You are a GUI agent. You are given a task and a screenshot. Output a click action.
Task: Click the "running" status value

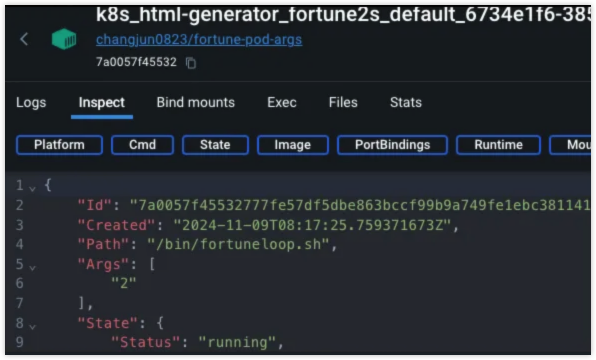tap(237, 342)
